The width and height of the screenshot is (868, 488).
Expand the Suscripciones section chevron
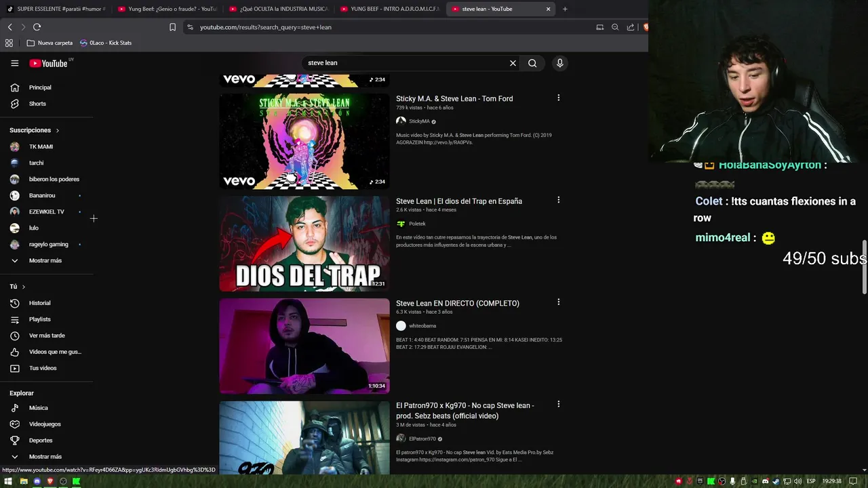click(57, 130)
